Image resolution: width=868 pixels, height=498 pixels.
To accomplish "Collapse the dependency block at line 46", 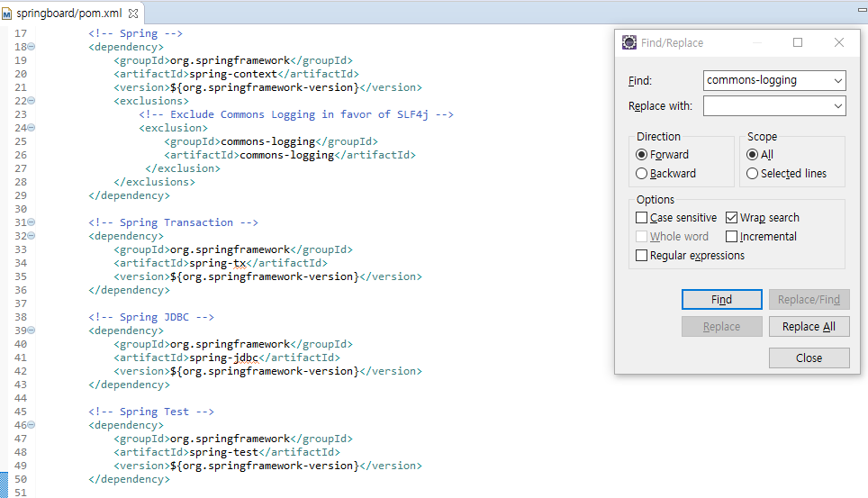I will 32,425.
